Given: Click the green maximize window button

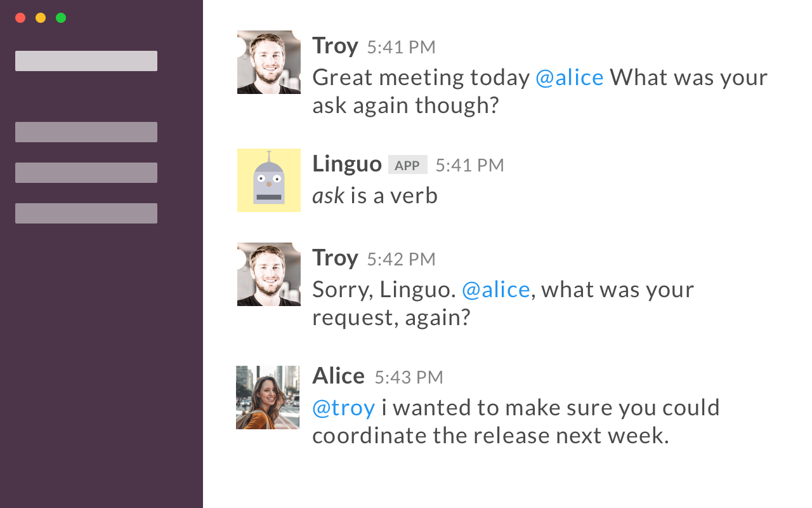Looking at the screenshot, I should coord(61,18).
